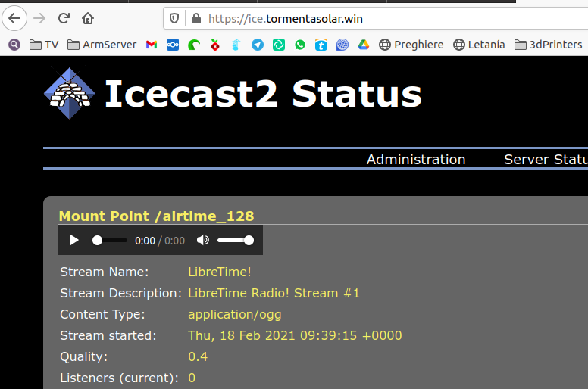Open the 3dPrinters bookmarks folder
588x389 pixels.
click(x=549, y=45)
